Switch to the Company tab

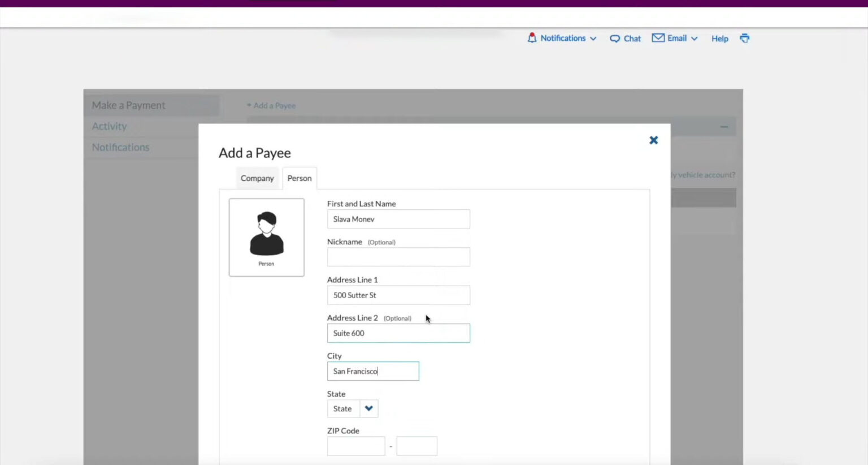[x=257, y=178]
